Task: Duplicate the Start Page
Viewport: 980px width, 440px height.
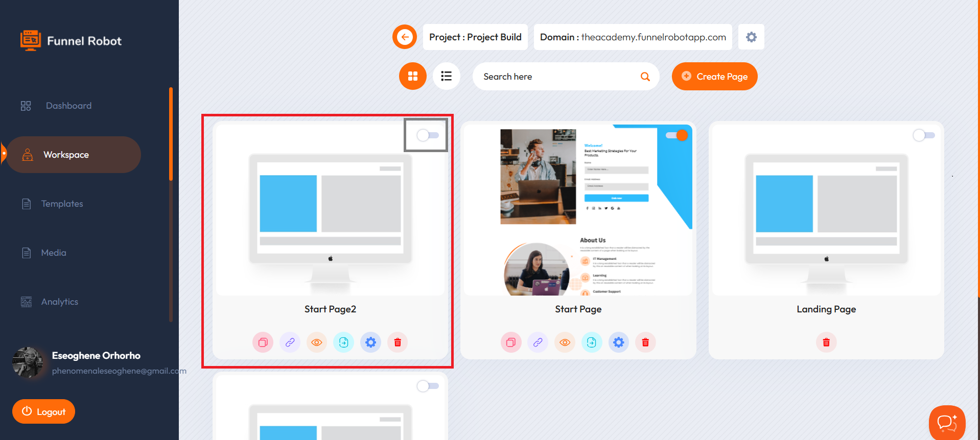Action: (511, 342)
